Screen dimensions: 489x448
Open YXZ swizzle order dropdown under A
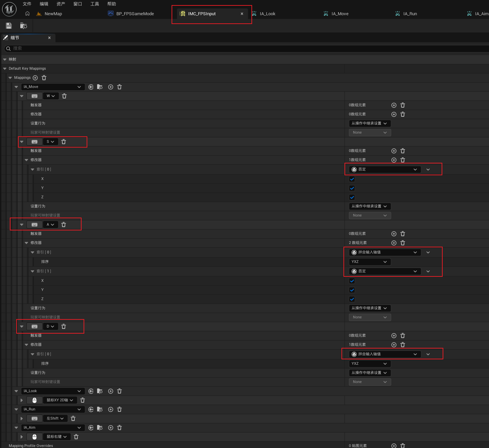(x=370, y=262)
